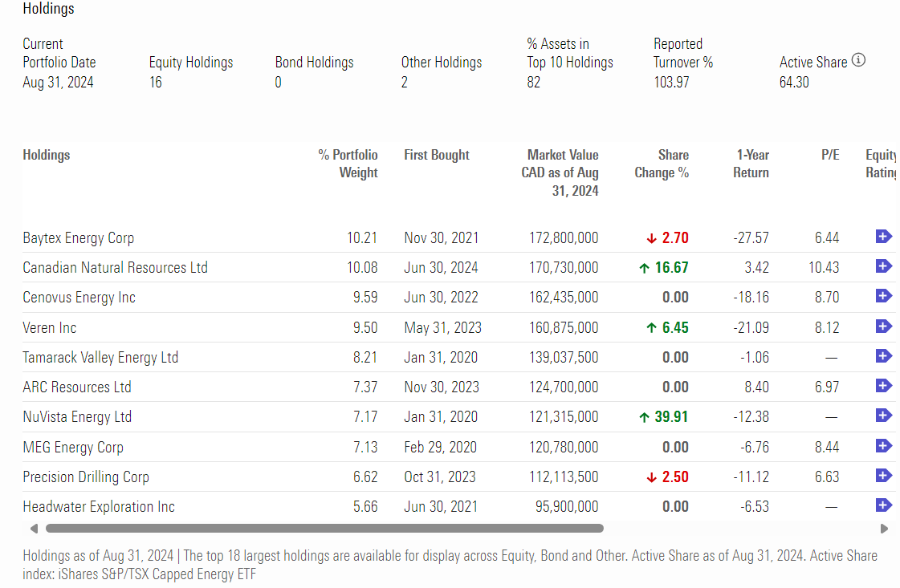This screenshot has height=588, width=900.
Task: Open equity rating icon for MEG Energy Corp
Action: (883, 446)
